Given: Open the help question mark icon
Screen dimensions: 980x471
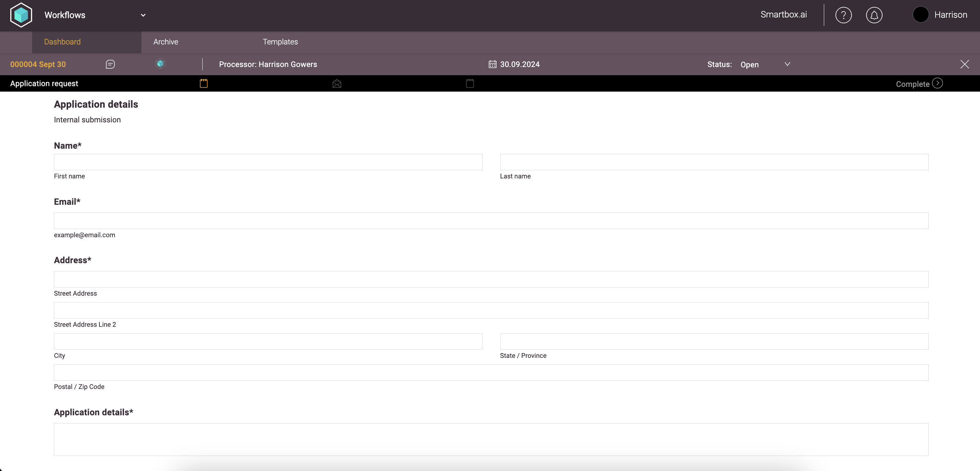Looking at the screenshot, I should [843, 15].
